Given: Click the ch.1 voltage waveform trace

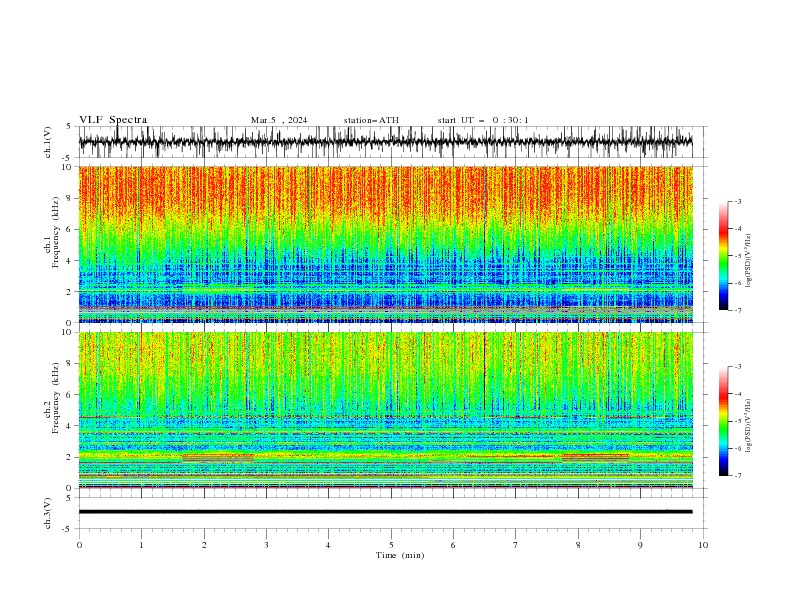Looking at the screenshot, I should (385, 142).
